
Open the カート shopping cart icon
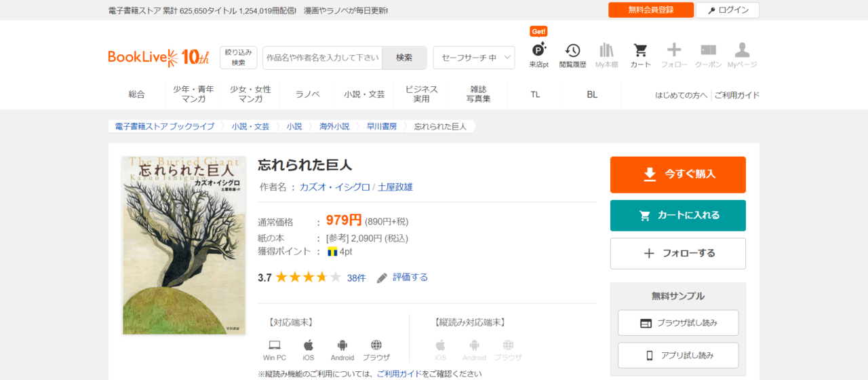pyautogui.click(x=640, y=52)
